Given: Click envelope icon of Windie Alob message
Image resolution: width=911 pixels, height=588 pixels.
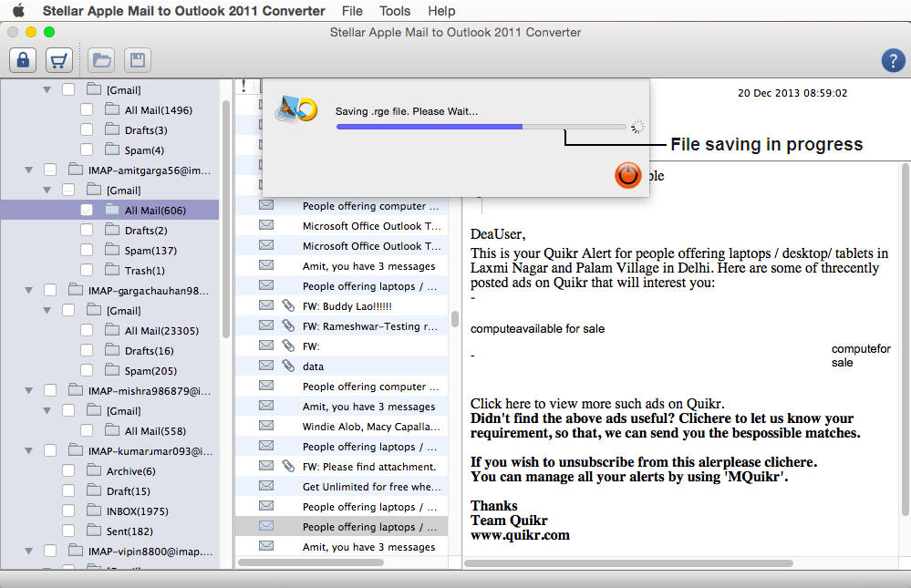Looking at the screenshot, I should tap(266, 426).
